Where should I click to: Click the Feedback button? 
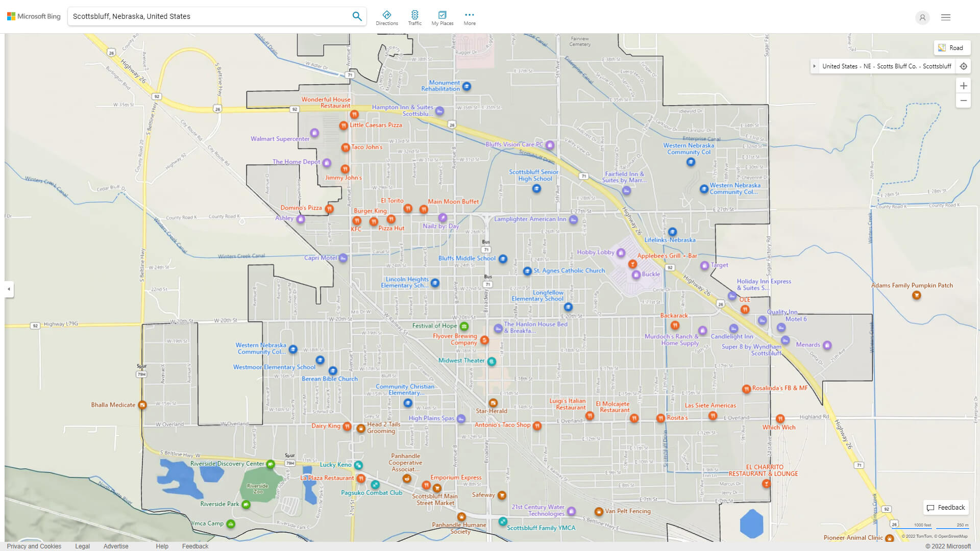[946, 507]
